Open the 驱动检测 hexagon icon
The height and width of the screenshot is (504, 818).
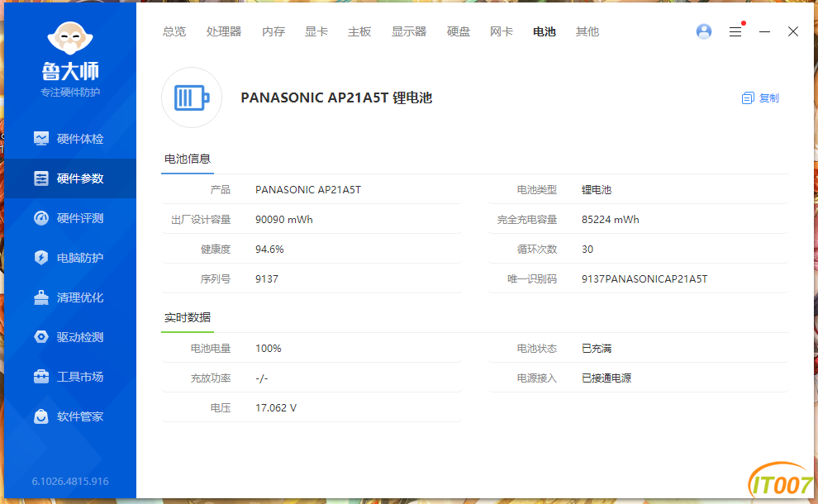coord(41,337)
